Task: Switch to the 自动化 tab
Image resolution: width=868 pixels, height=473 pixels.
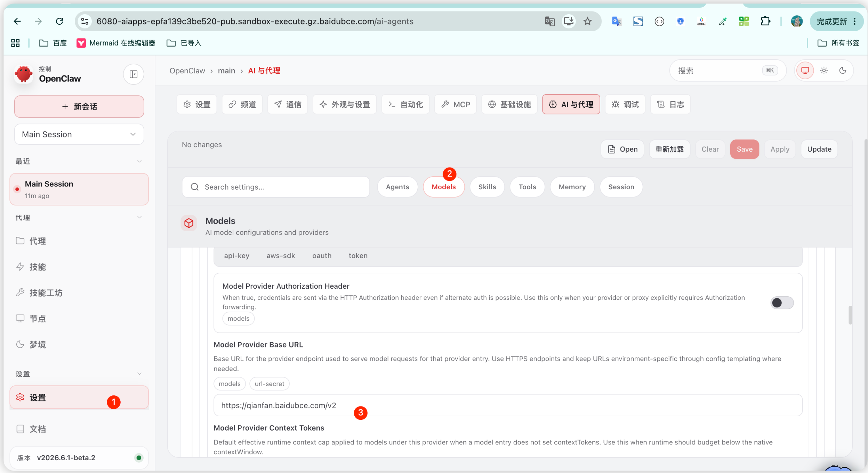Action: 405,104
